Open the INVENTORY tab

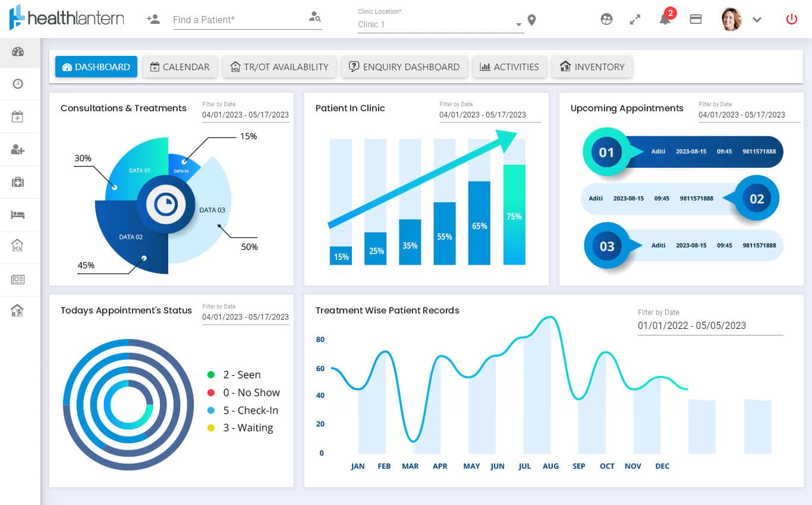(592, 67)
